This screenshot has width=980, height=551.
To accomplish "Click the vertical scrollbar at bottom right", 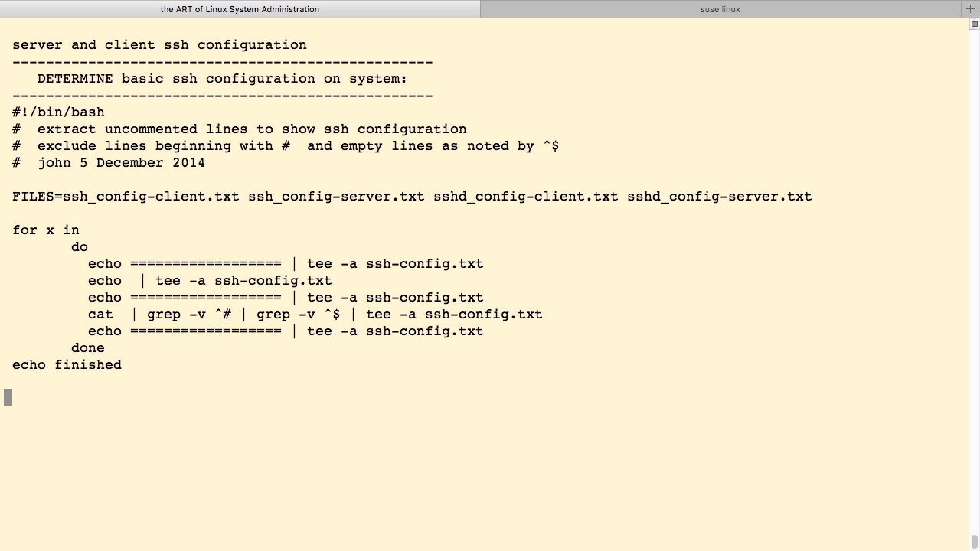I will click(974, 543).
